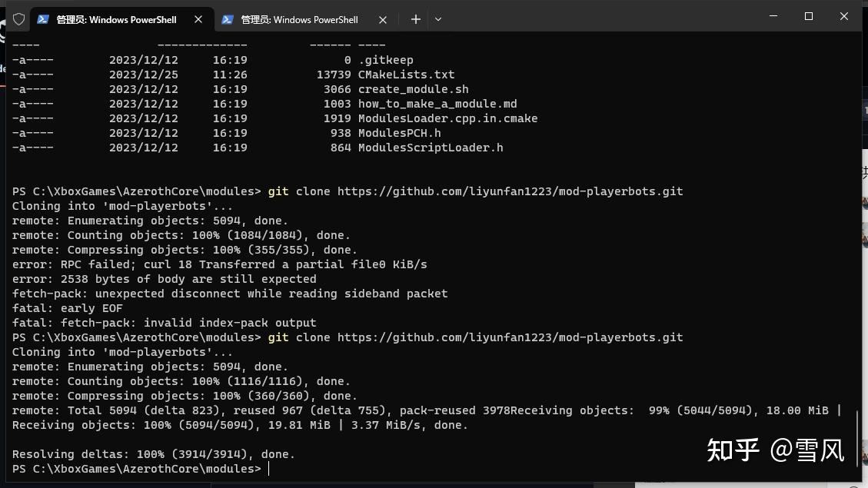Viewport: 868px width, 488px height.
Task: Open a new tab with the plus icon
Action: click(415, 19)
